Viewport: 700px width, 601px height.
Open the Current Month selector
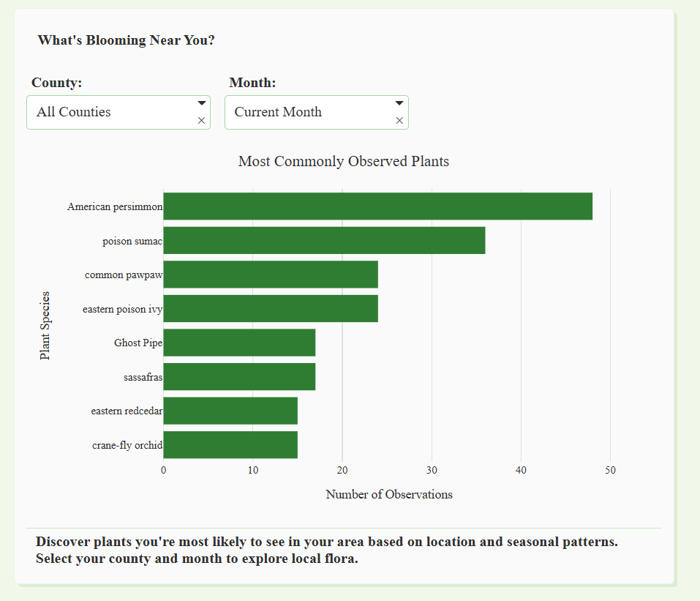[307, 111]
